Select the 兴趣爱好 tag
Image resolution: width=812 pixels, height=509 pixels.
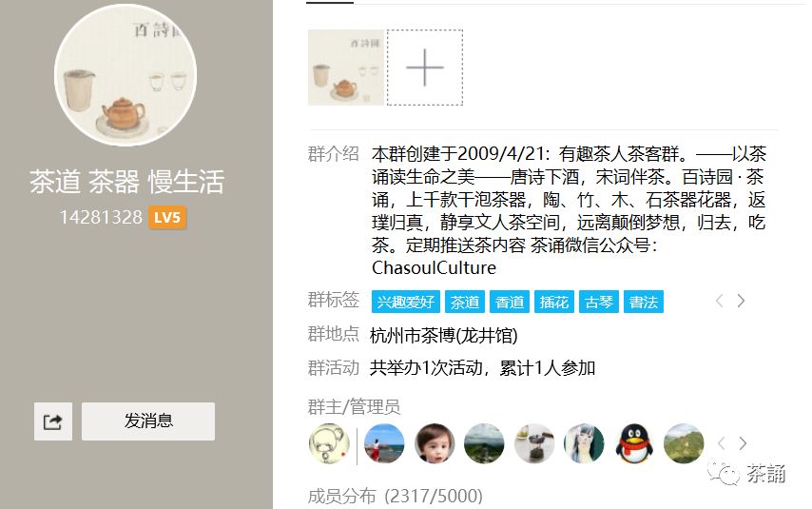[405, 302]
